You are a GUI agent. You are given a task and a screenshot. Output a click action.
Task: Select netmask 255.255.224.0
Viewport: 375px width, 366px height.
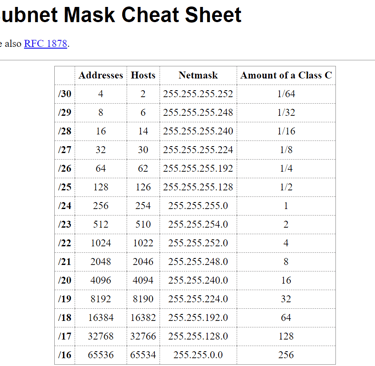pos(198,299)
